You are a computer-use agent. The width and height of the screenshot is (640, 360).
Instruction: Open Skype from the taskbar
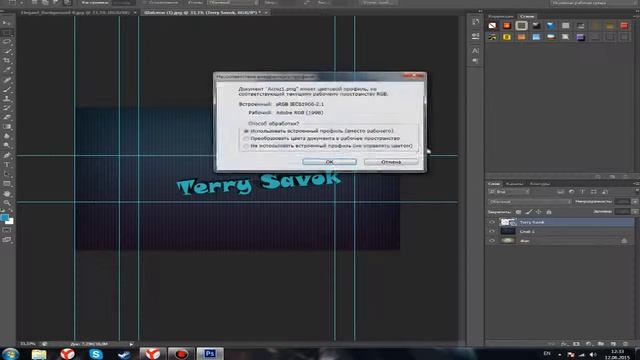[96, 354]
